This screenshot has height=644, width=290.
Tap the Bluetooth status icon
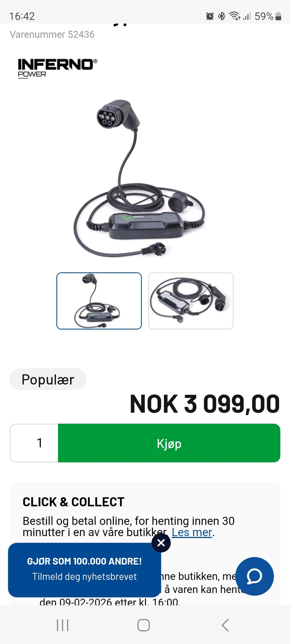pyautogui.click(x=221, y=16)
